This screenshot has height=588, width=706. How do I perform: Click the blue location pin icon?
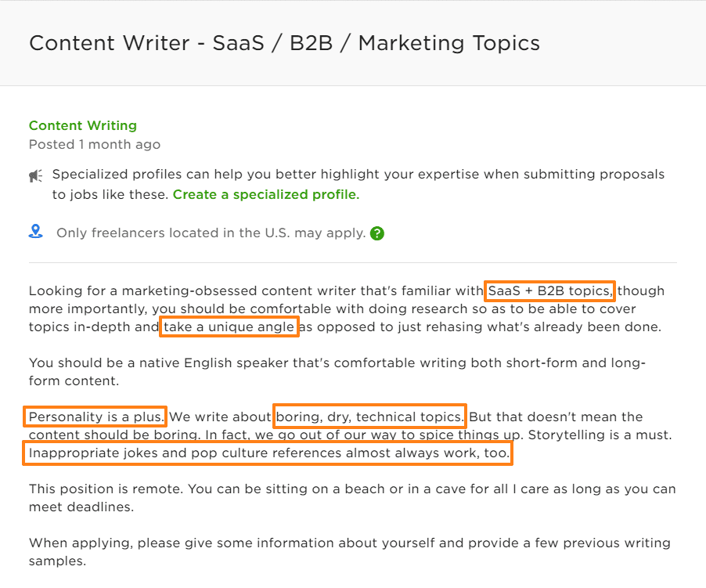(34, 230)
